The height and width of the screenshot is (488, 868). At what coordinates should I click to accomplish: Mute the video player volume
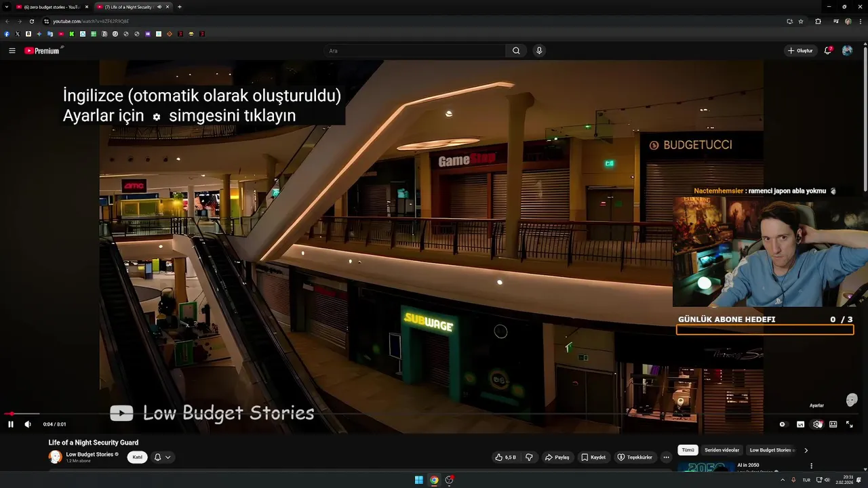[28, 424]
